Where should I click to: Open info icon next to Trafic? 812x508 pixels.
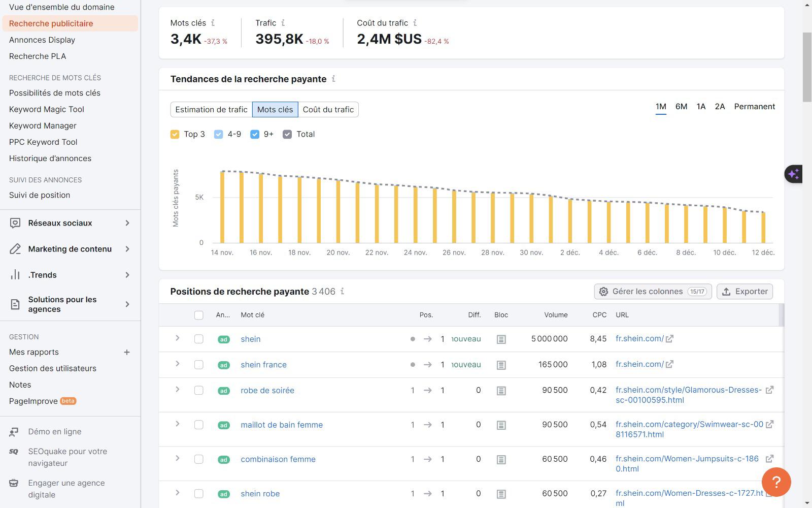[x=283, y=23]
